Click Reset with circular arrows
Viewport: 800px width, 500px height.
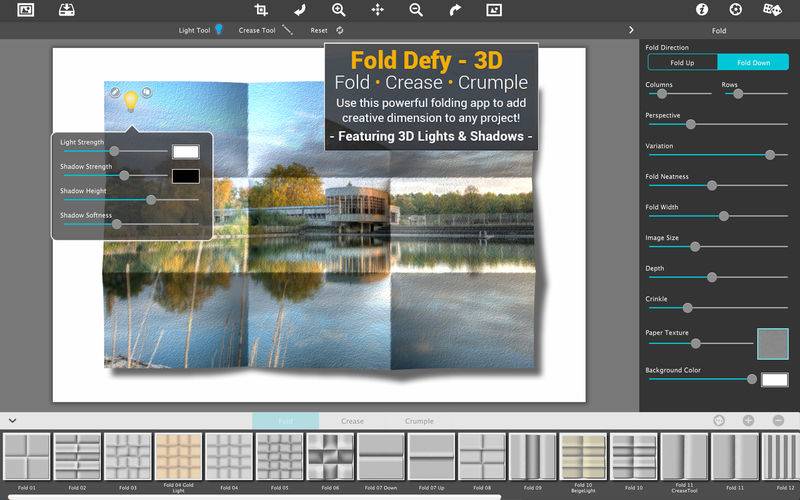tap(340, 30)
